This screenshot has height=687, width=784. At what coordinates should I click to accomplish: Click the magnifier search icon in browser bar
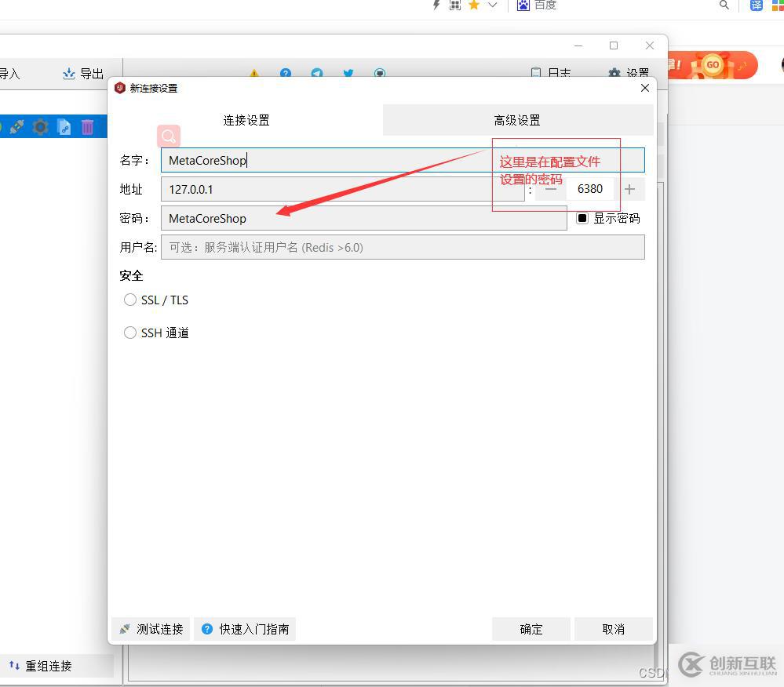[x=724, y=5]
